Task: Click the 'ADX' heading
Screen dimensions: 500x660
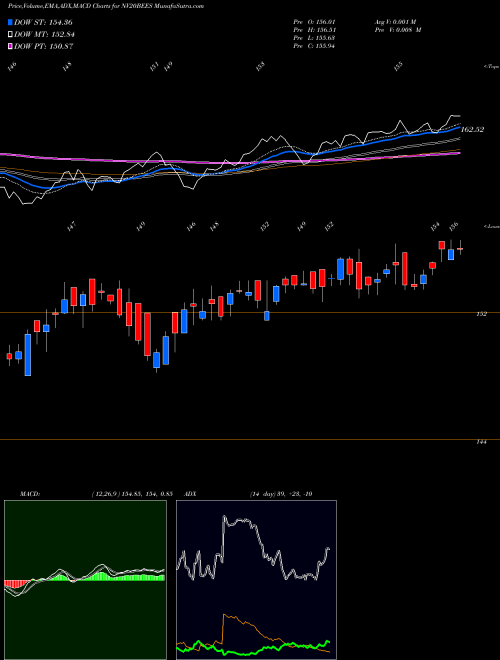Action: (x=191, y=494)
